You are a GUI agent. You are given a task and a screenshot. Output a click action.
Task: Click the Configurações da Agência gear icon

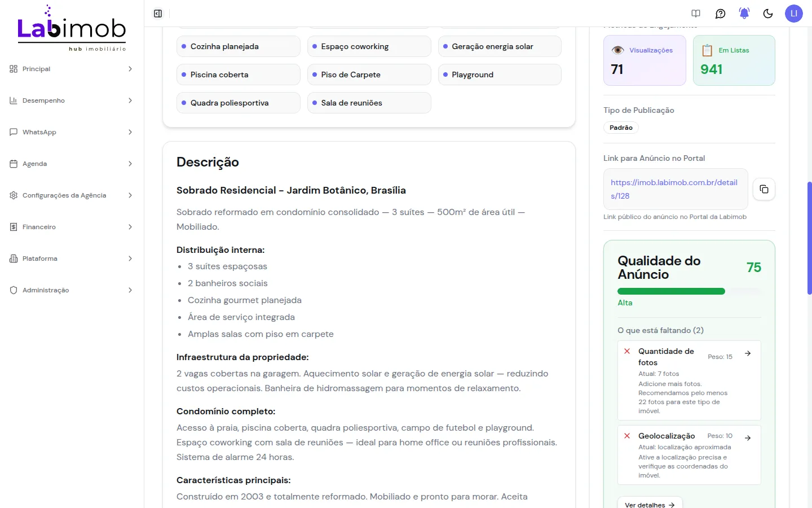14,195
